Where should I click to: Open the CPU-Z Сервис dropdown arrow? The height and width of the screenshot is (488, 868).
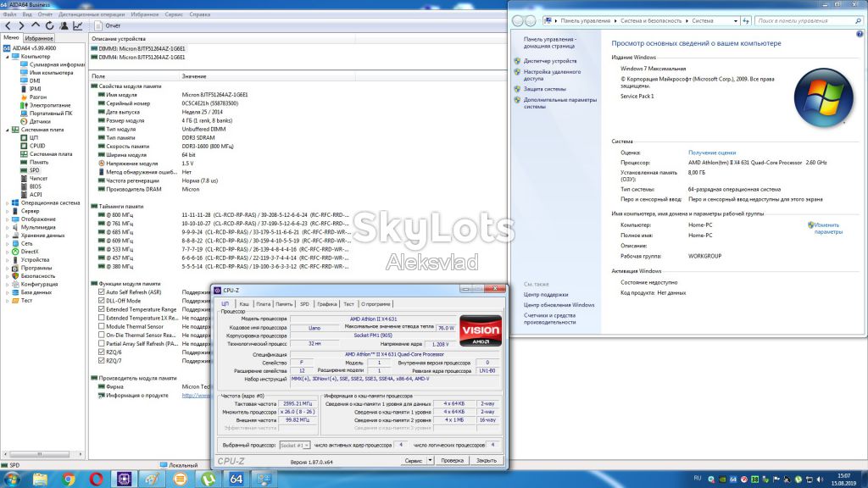click(x=430, y=460)
